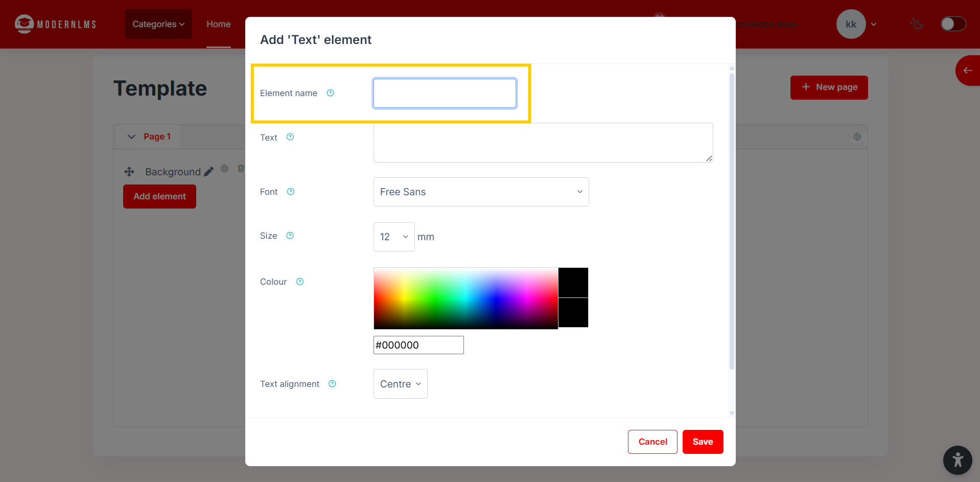Viewport: 980px width, 482px height.
Task: Click the kk user avatar
Action: pos(851,24)
